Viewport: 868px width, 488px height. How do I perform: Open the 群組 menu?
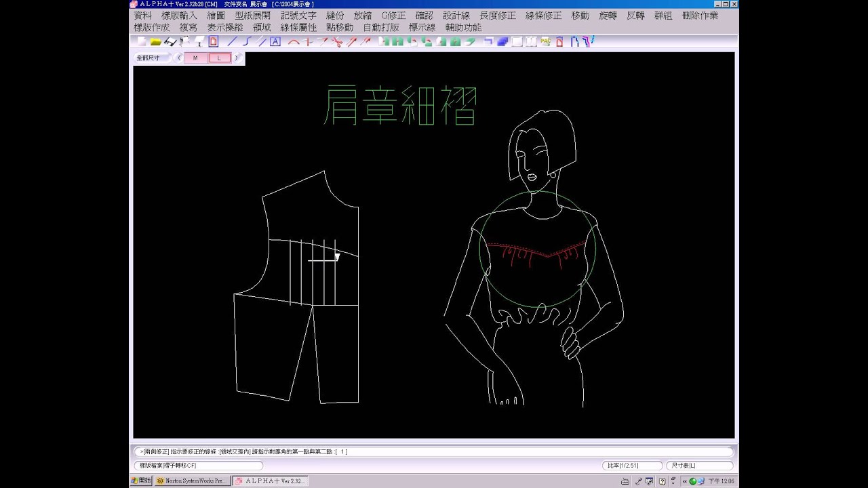(663, 15)
